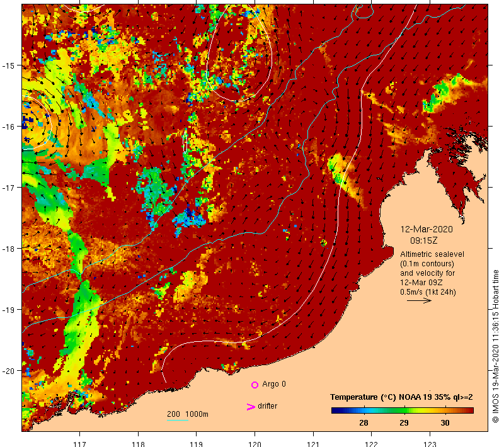This screenshot has width=504, height=447.
Task: Click the '122' longitude axis label
Action: tap(372, 444)
